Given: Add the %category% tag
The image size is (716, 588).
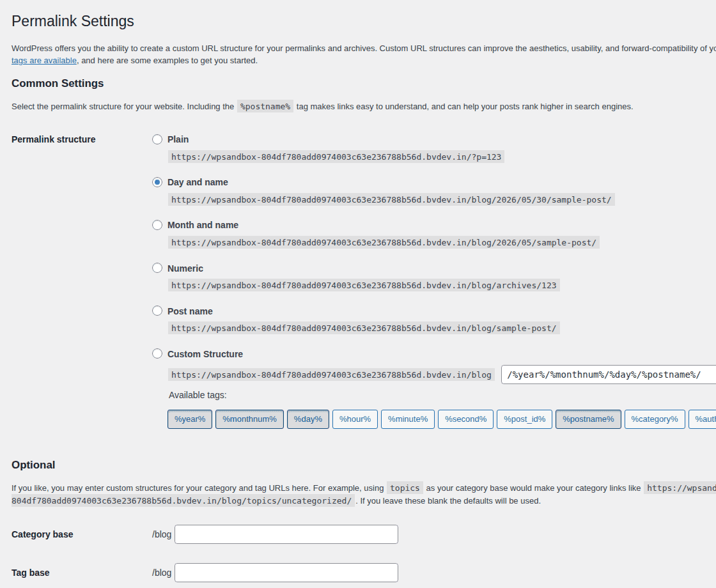Looking at the screenshot, I should point(655,419).
